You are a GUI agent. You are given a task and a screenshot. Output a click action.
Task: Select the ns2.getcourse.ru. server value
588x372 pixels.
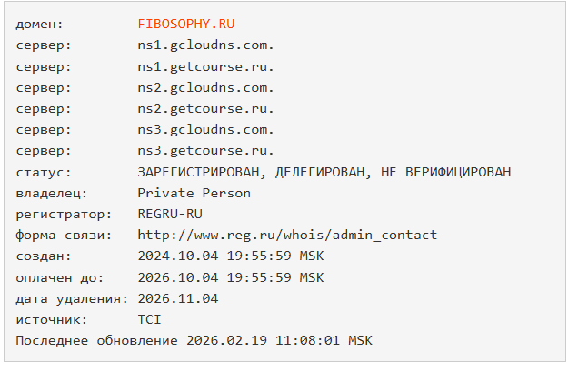pos(205,108)
